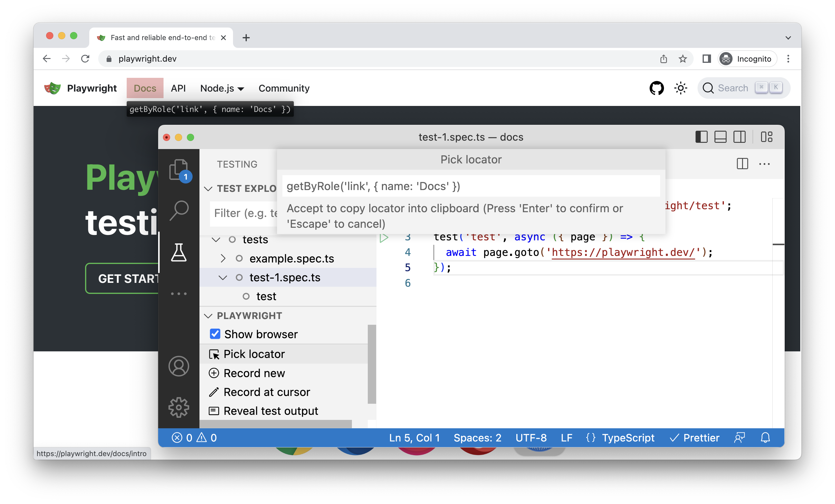Click the test item under test-1.spec.ts
The image size is (835, 504).
pyautogui.click(x=266, y=296)
